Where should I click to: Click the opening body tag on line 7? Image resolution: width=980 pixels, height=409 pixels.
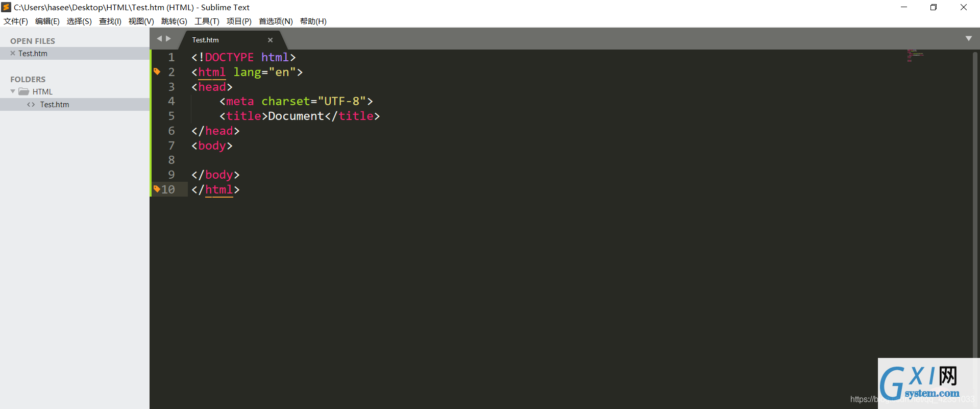pyautogui.click(x=212, y=146)
